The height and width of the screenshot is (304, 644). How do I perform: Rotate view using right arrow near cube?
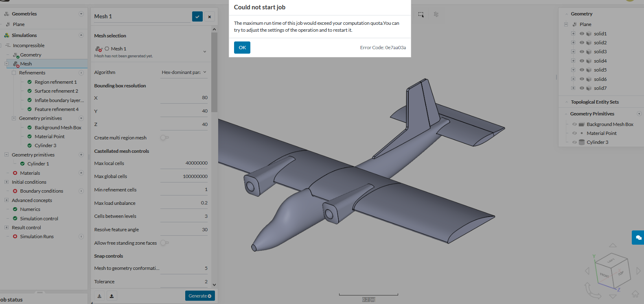(x=638, y=271)
